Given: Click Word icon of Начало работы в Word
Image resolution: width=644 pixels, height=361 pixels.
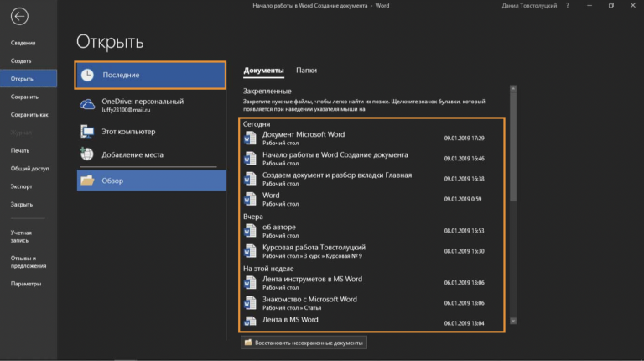Looking at the screenshot, I should tap(250, 159).
